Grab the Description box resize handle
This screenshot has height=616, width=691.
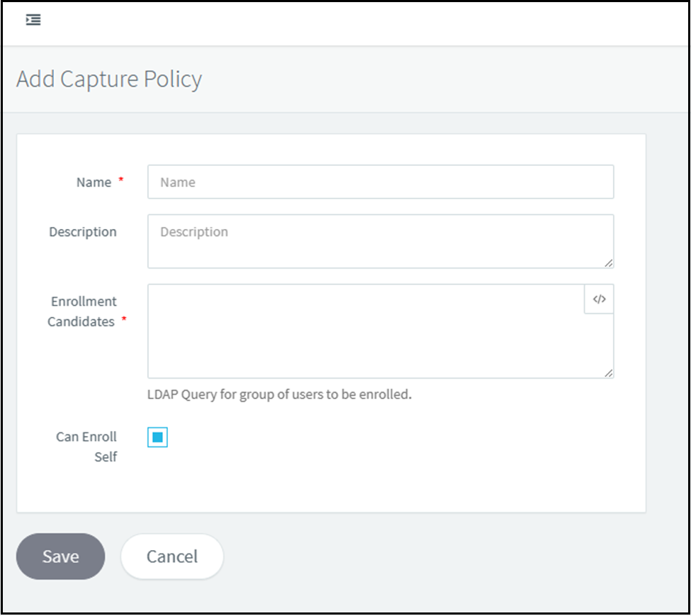(609, 263)
